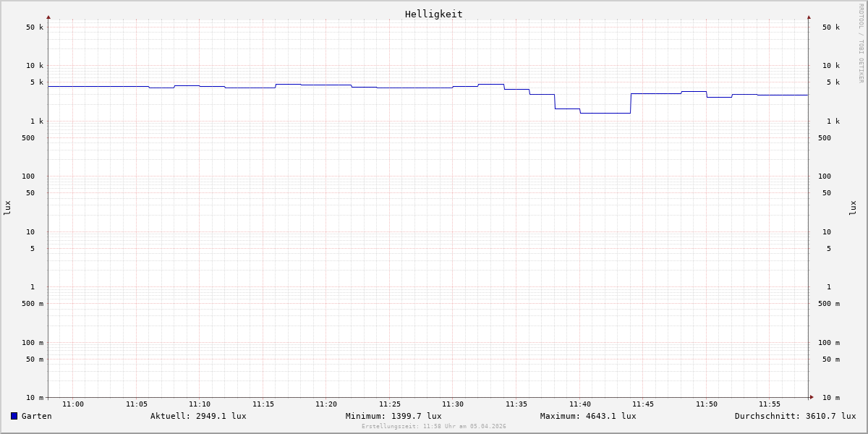Screen dimensions: 868x434
Task: Click the Durchschnitt 3610.7 lux value
Action: pyautogui.click(x=795, y=416)
